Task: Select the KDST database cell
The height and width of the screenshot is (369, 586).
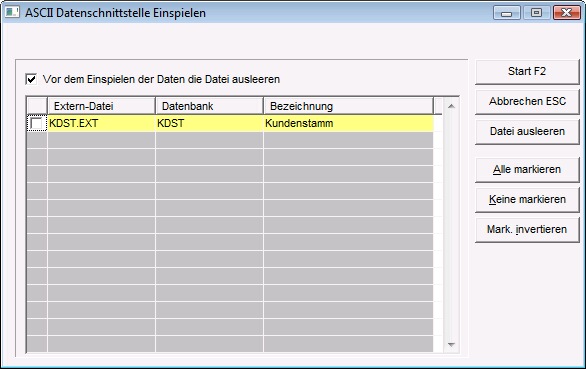Action: tap(209, 123)
